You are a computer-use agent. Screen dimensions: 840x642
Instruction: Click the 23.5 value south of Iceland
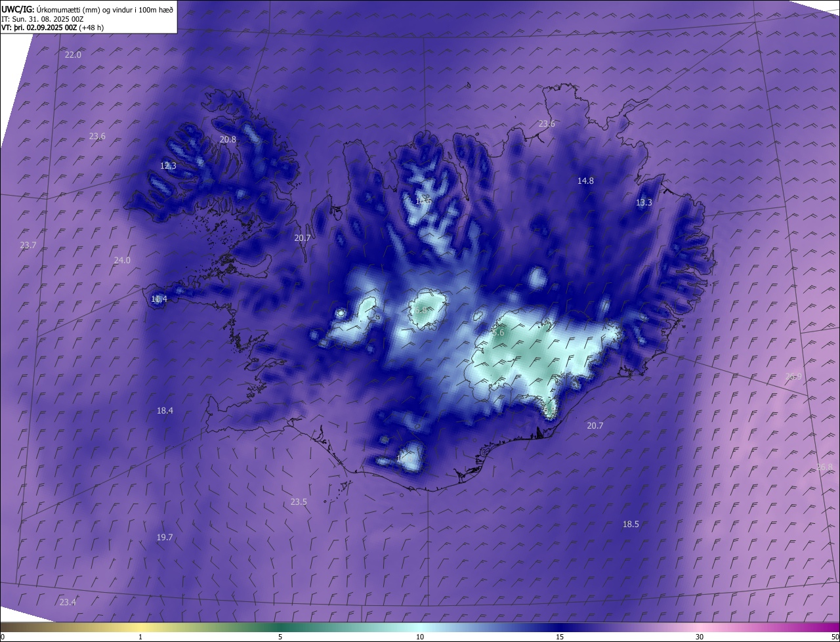pyautogui.click(x=299, y=502)
